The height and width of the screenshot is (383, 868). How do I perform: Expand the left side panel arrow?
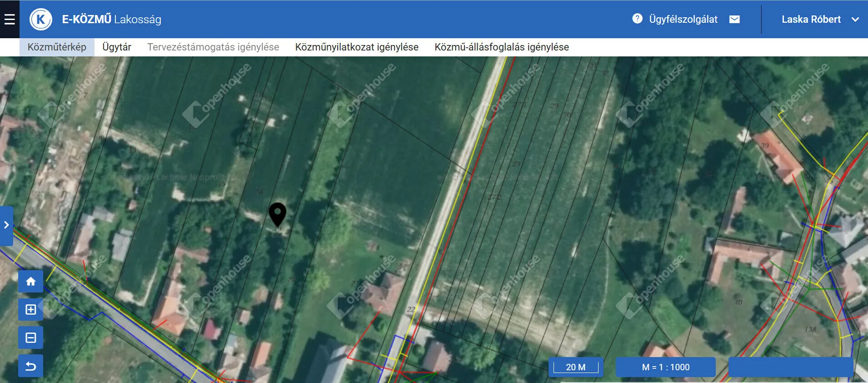tap(6, 225)
